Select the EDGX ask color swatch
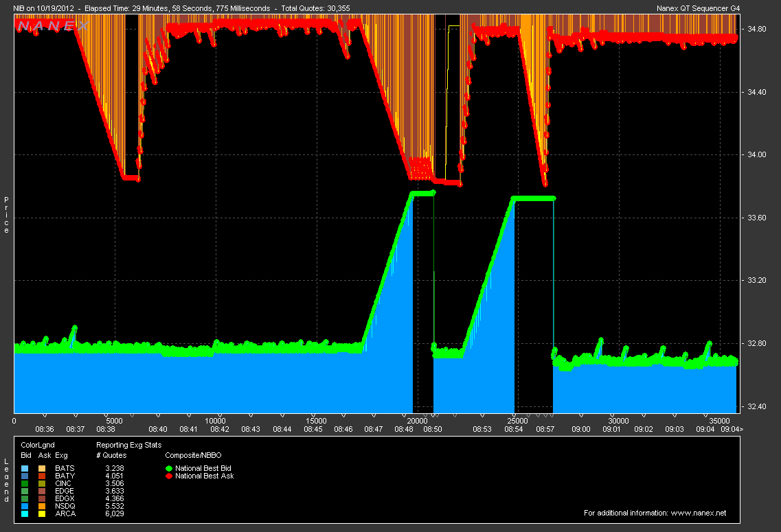The width and height of the screenshot is (781, 532). coord(42,498)
